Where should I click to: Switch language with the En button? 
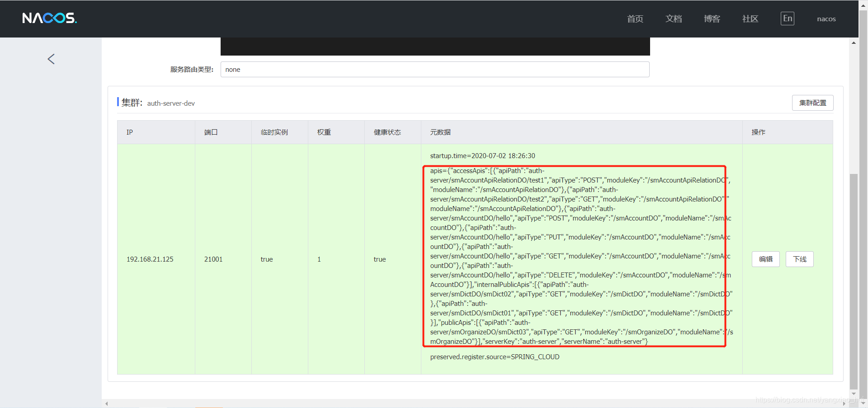pyautogui.click(x=788, y=19)
